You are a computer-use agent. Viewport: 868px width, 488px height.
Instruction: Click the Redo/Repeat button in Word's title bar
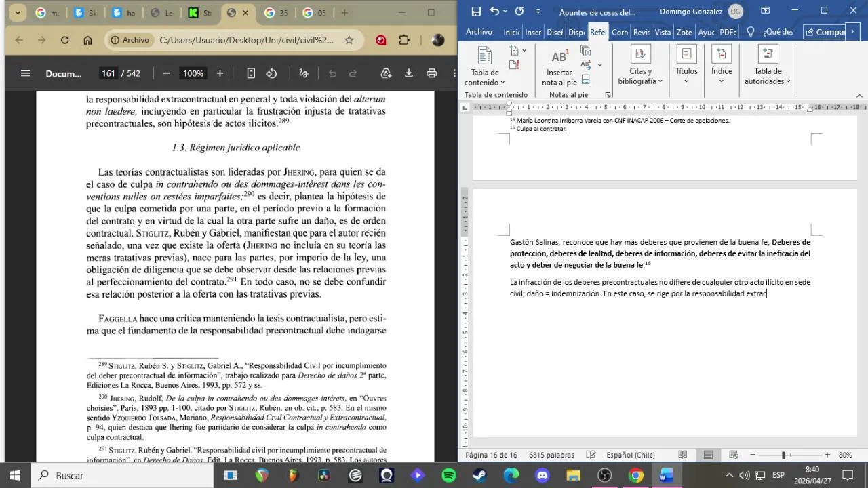tap(519, 12)
